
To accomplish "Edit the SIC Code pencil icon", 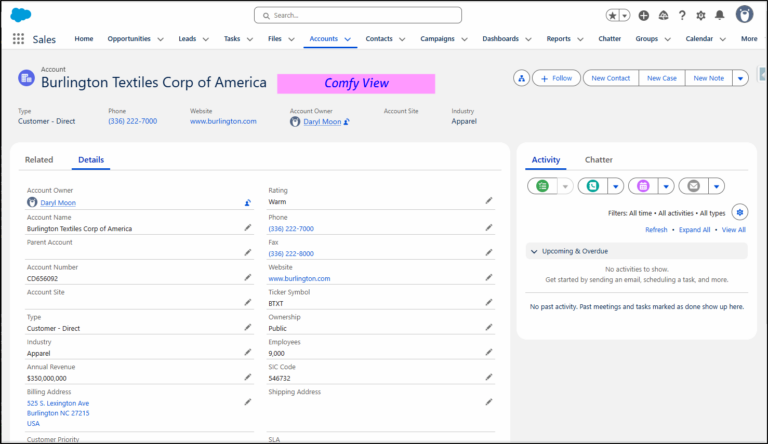I will (489, 377).
